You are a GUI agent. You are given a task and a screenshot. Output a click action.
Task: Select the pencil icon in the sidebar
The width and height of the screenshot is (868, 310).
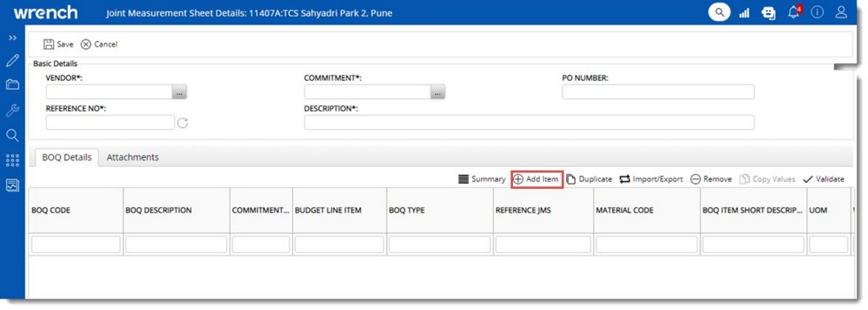tap(12, 61)
